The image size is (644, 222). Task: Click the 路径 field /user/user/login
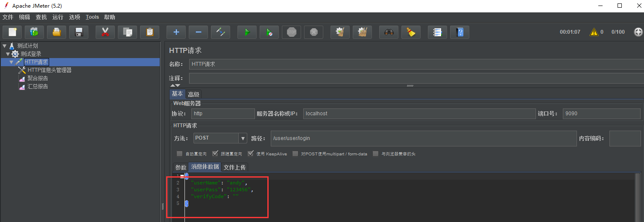[x=424, y=138]
